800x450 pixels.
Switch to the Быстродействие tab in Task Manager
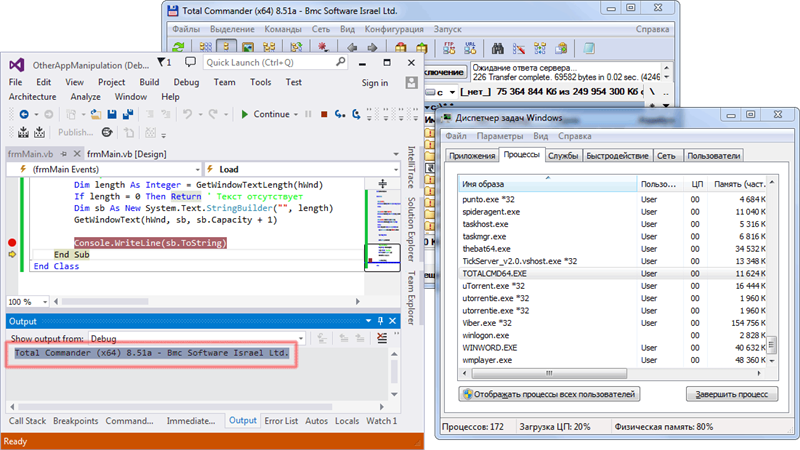tap(617, 156)
